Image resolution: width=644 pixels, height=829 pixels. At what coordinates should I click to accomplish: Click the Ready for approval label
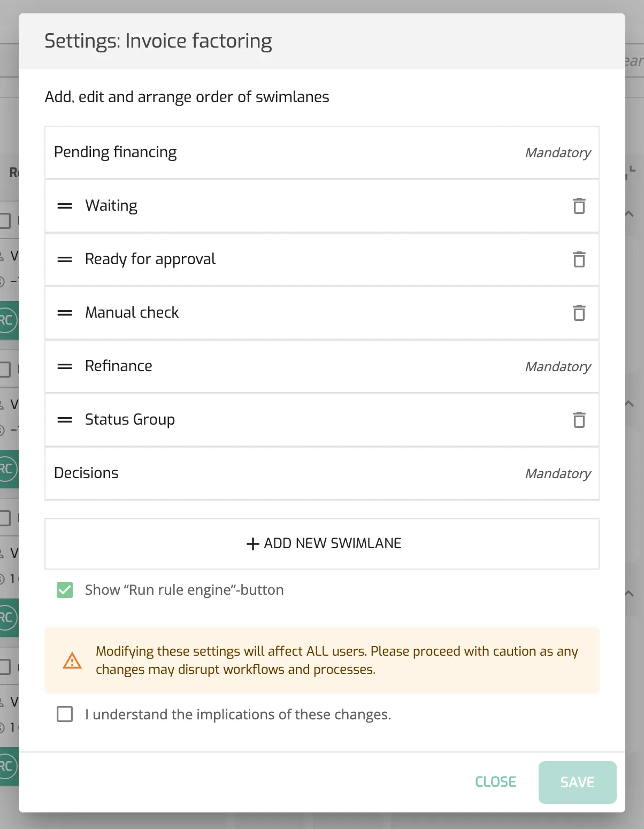click(x=150, y=259)
